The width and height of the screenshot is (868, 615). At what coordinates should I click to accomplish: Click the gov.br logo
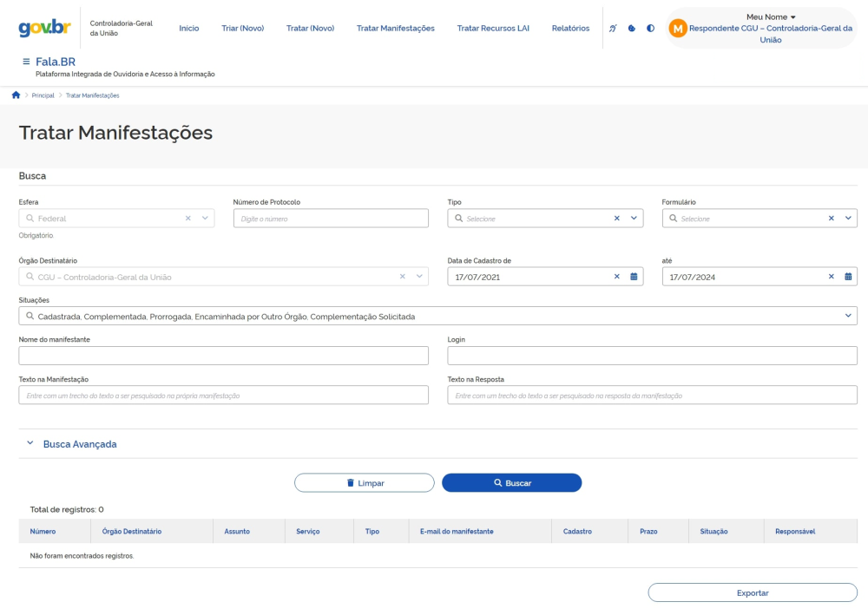pos(44,27)
